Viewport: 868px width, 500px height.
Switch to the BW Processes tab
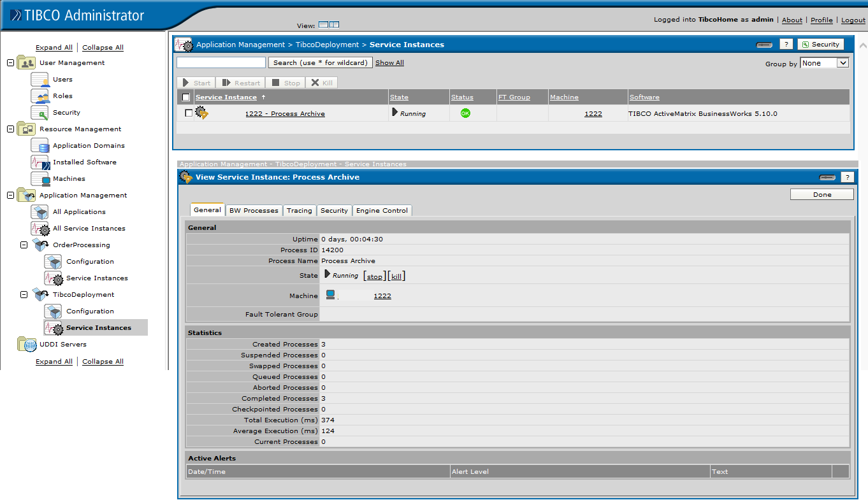click(253, 210)
